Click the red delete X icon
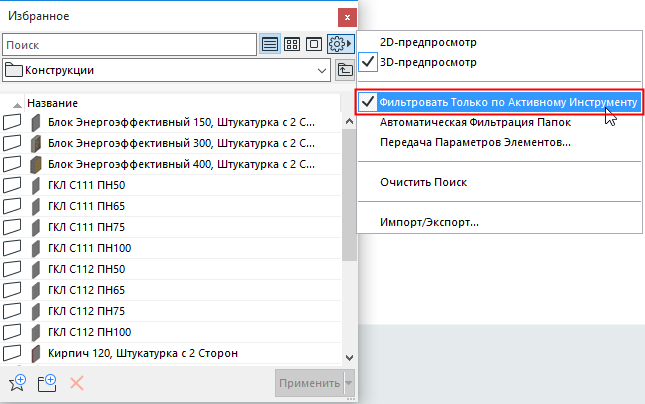The image size is (645, 404). (x=77, y=383)
